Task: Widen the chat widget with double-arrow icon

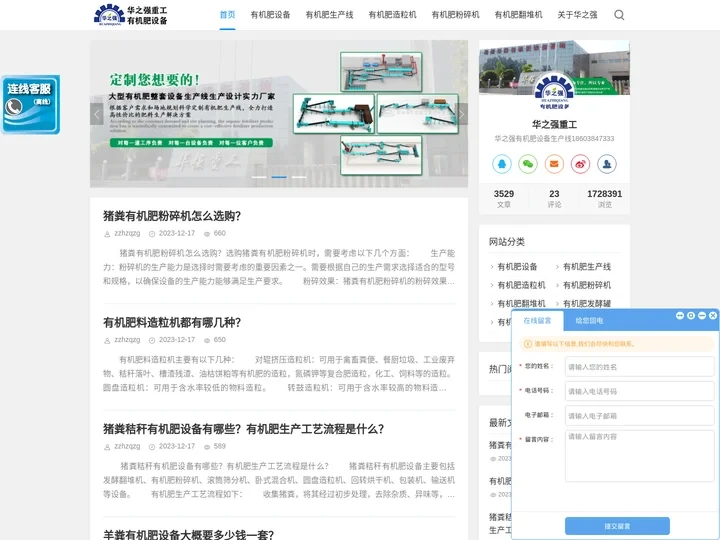Action: click(x=680, y=315)
